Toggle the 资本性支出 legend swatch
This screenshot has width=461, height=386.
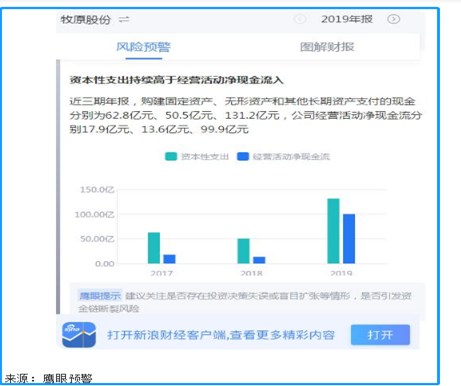171,156
